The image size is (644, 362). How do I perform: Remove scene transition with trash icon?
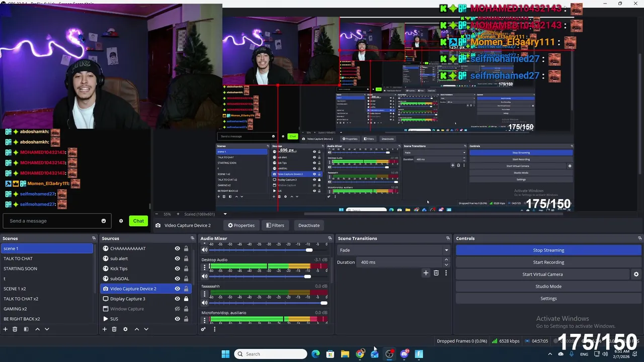pyautogui.click(x=436, y=273)
